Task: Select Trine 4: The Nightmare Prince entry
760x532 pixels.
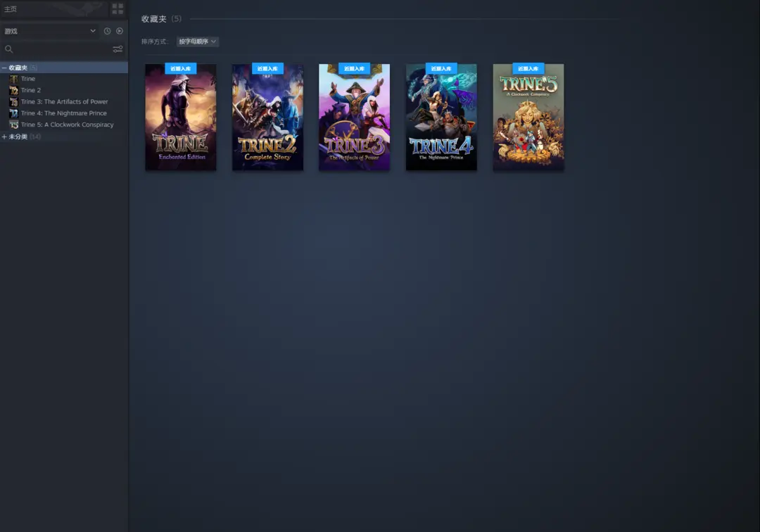Action: (x=63, y=113)
